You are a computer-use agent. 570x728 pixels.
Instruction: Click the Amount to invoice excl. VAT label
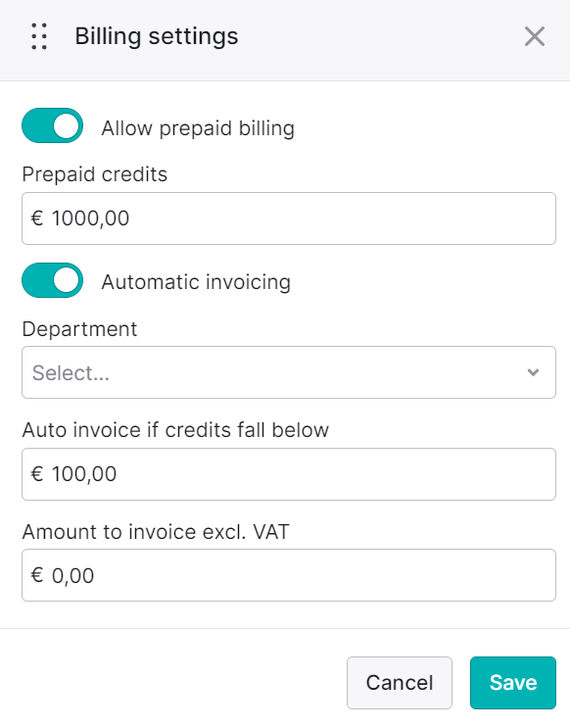(156, 532)
